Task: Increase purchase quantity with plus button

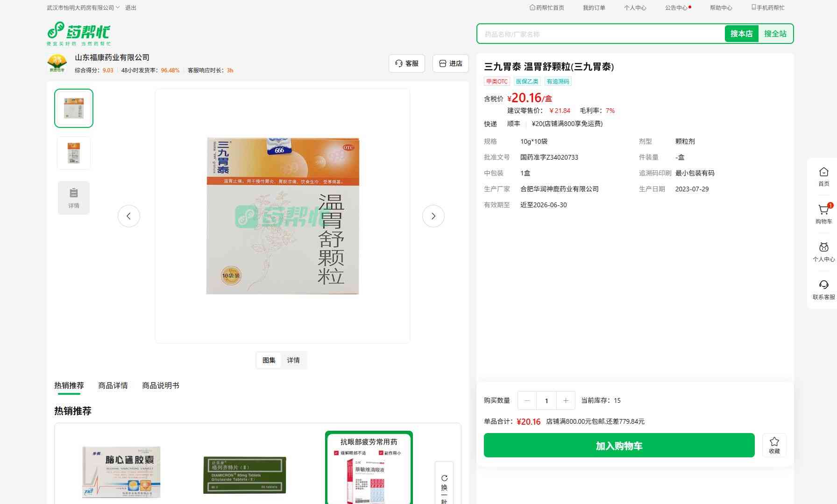Action: (x=566, y=400)
